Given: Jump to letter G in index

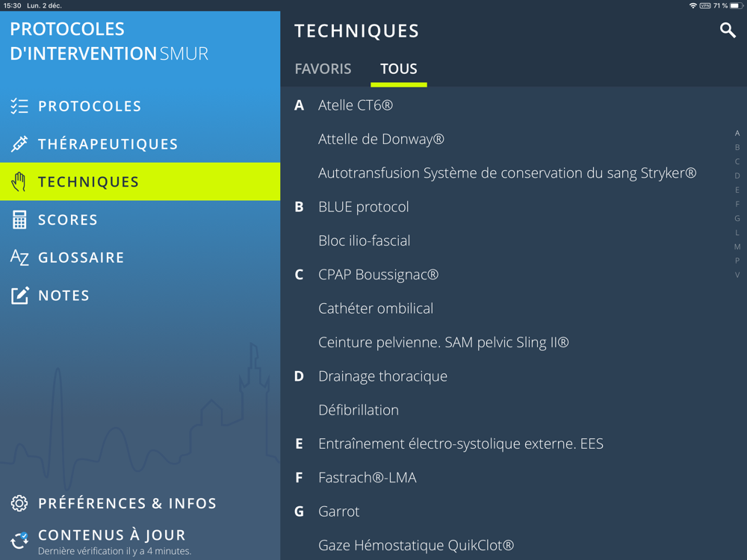Looking at the screenshot, I should tap(737, 218).
